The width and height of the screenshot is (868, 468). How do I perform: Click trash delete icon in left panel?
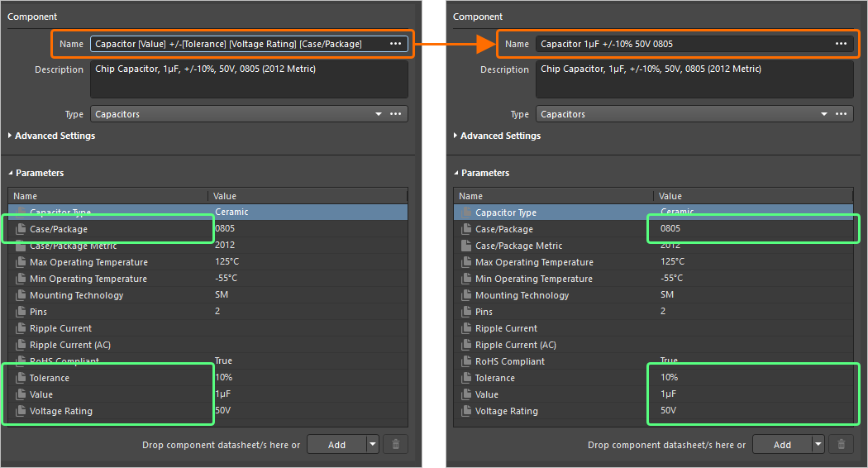(x=395, y=444)
